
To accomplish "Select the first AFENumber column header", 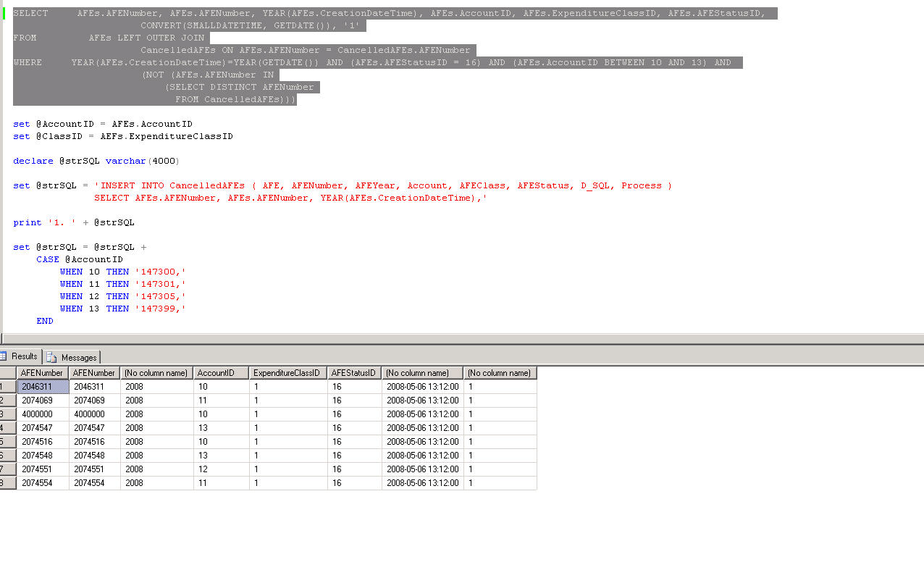I will click(41, 372).
